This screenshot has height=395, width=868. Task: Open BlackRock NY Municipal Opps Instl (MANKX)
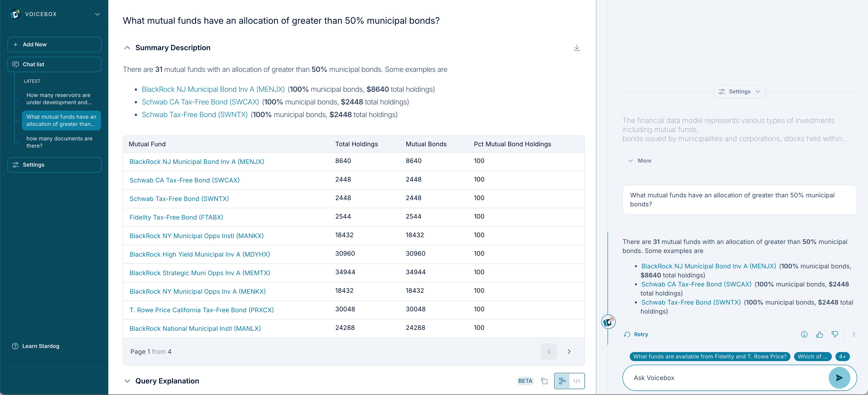click(x=196, y=236)
